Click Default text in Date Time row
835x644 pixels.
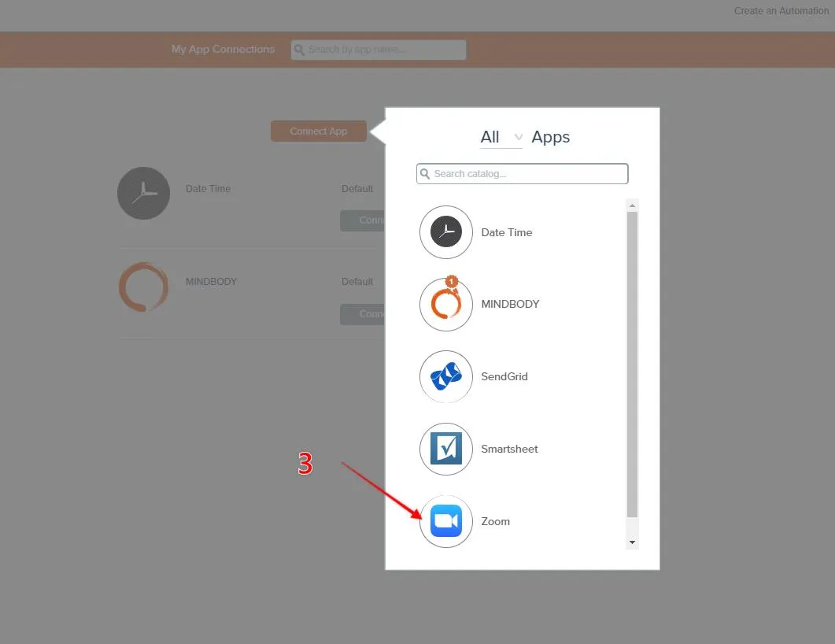(357, 189)
